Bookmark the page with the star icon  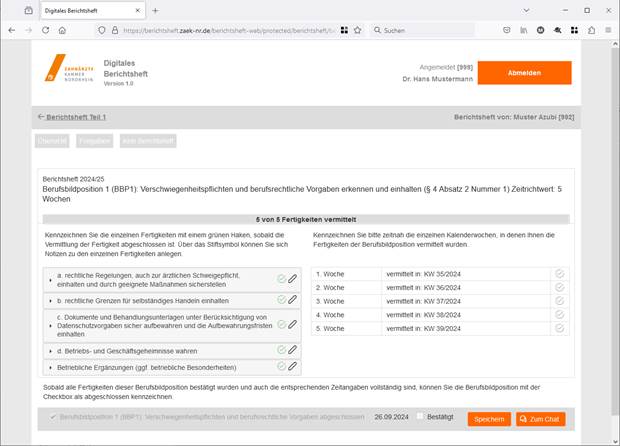357,30
